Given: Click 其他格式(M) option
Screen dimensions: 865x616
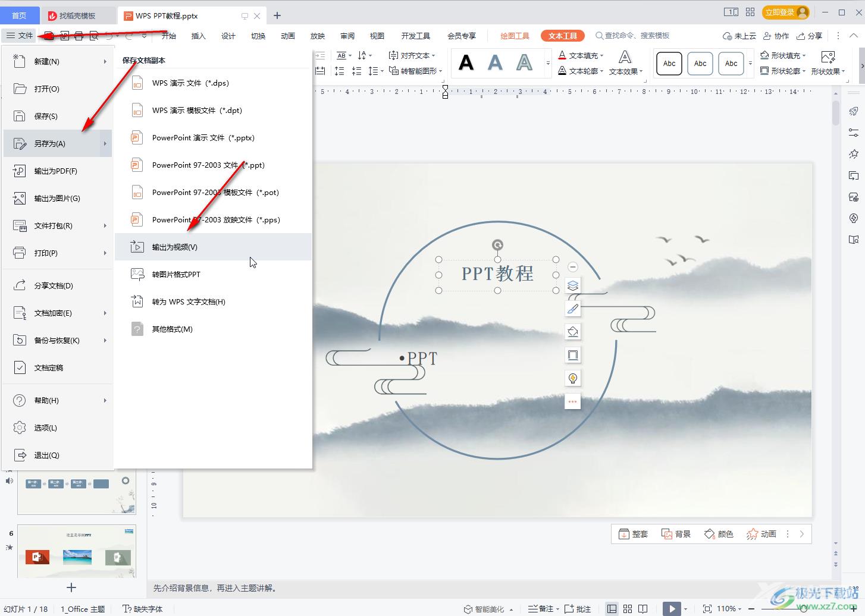Looking at the screenshot, I should click(x=213, y=329).
